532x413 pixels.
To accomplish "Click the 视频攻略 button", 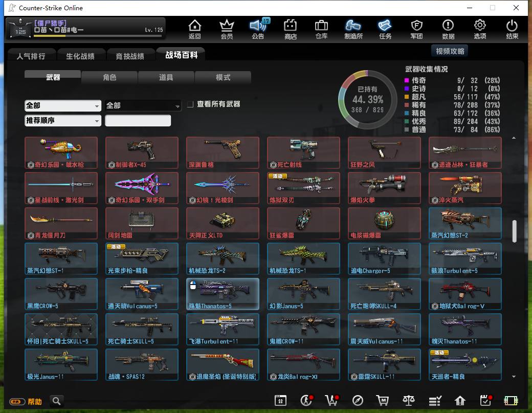I will (x=450, y=51).
